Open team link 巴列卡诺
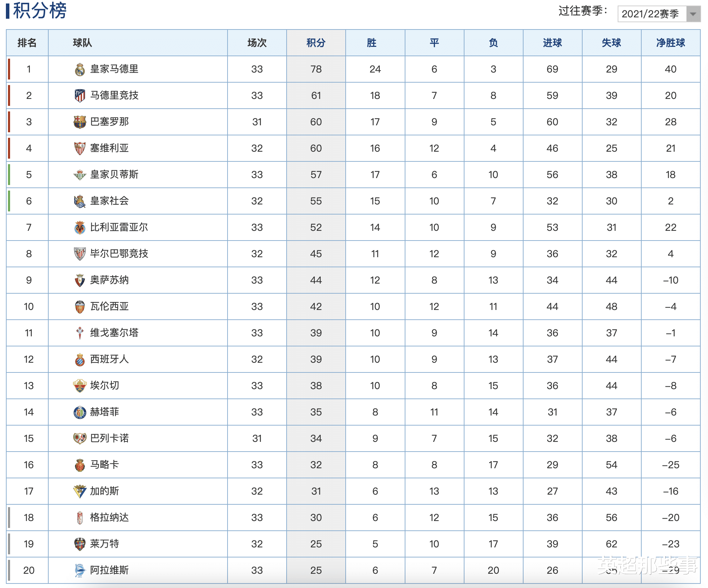Viewport: 708px width, 588px height. [109, 438]
